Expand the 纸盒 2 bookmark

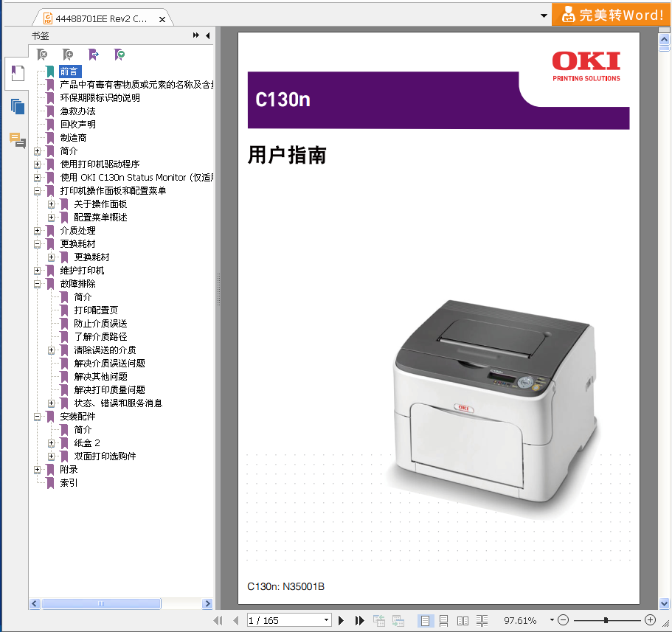tap(51, 443)
